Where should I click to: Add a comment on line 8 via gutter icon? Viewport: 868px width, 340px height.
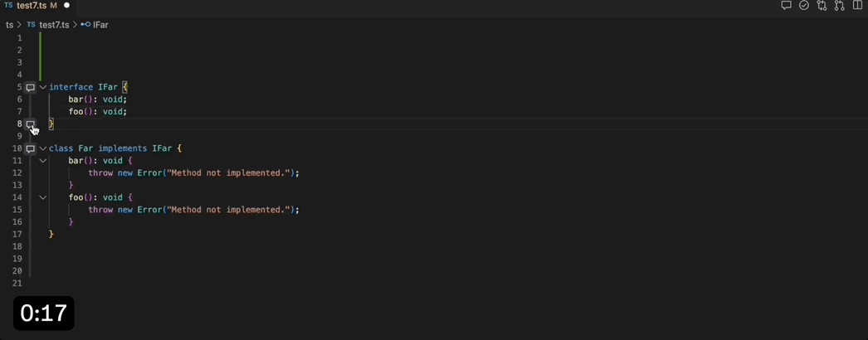pyautogui.click(x=31, y=124)
